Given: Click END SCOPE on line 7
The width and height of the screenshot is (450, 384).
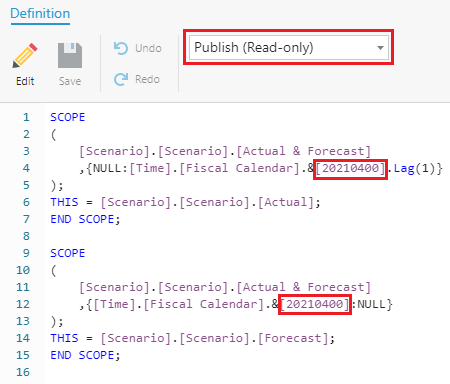Looking at the screenshot, I should click(x=82, y=219).
